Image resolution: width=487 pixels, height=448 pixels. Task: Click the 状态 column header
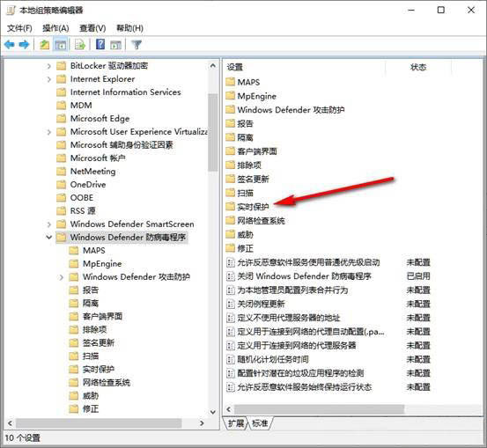pyautogui.click(x=418, y=67)
